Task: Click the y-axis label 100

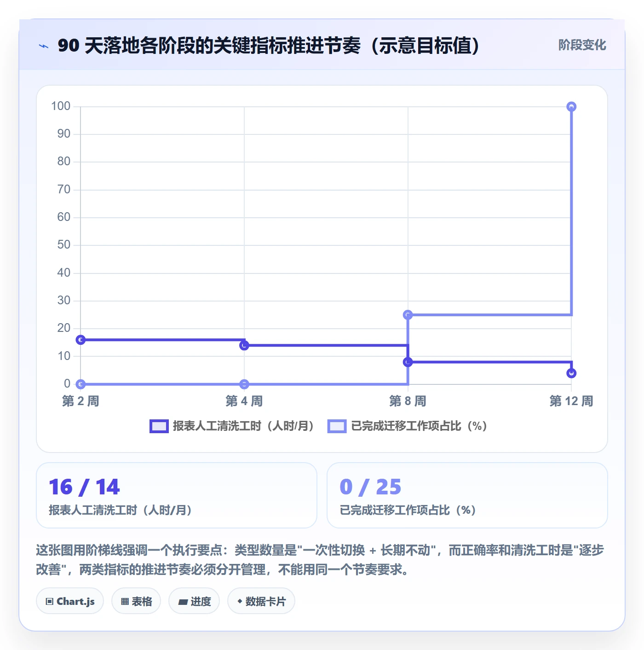Action: click(61, 106)
